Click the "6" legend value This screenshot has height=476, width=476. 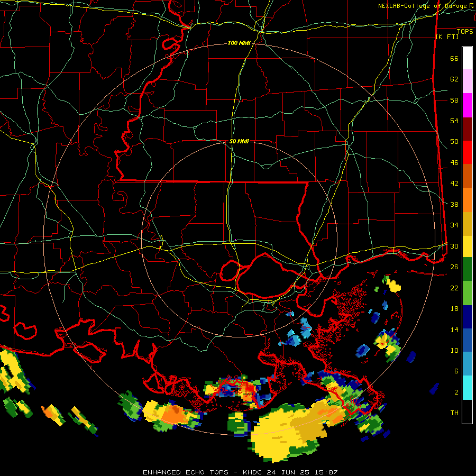click(x=456, y=371)
